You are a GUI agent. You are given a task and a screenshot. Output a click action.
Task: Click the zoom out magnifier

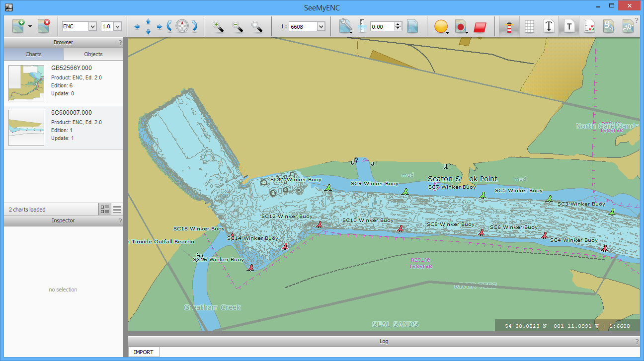[238, 26]
